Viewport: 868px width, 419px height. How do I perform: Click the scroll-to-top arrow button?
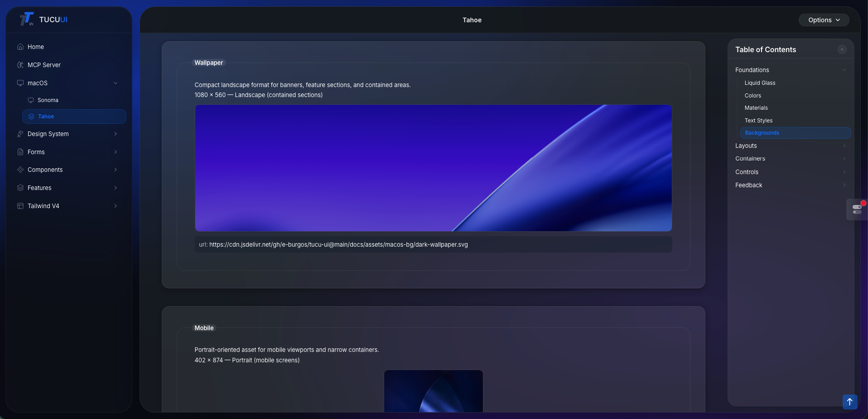click(x=850, y=402)
